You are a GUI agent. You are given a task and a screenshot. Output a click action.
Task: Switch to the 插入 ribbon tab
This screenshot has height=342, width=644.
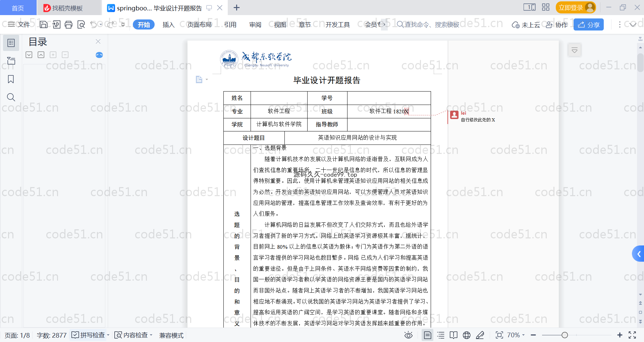[168, 24]
